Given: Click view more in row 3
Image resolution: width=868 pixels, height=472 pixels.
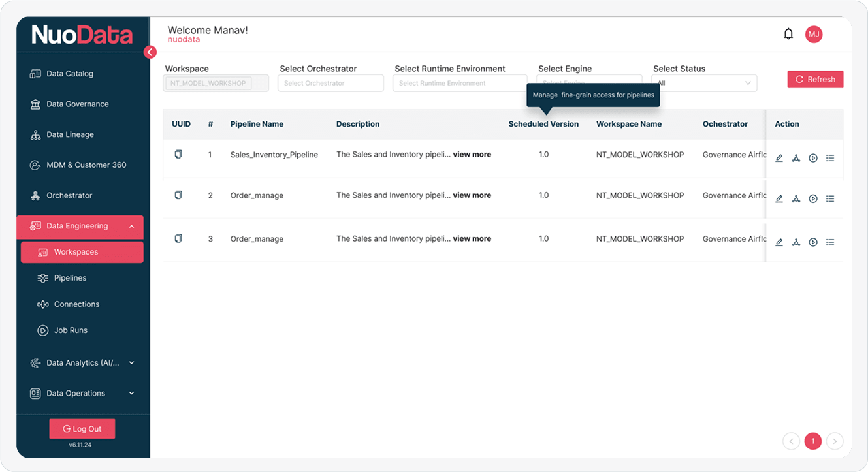Looking at the screenshot, I should [x=472, y=239].
